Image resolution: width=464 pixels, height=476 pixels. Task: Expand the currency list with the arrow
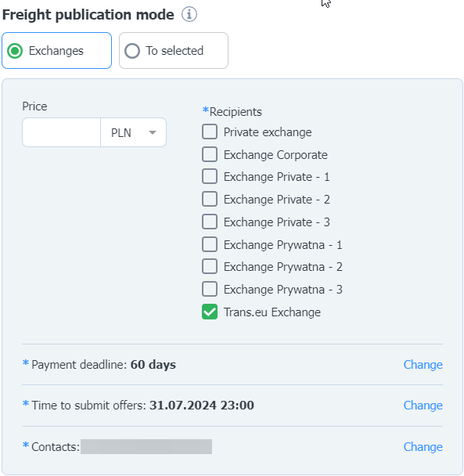pyautogui.click(x=153, y=132)
